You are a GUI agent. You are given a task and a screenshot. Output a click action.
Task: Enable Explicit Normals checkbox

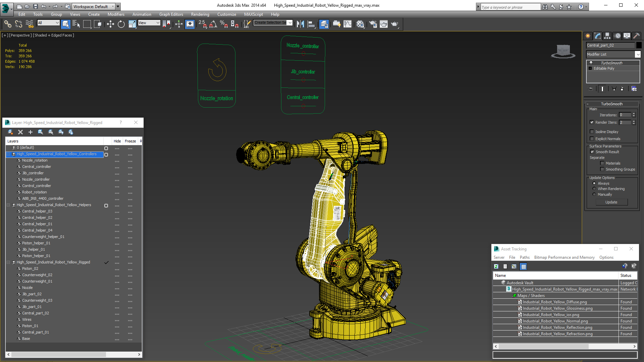[x=592, y=139]
